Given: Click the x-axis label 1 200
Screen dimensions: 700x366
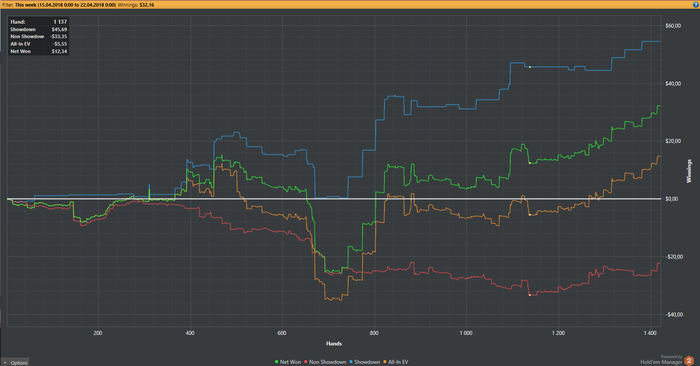Looking at the screenshot, I should (558, 333).
